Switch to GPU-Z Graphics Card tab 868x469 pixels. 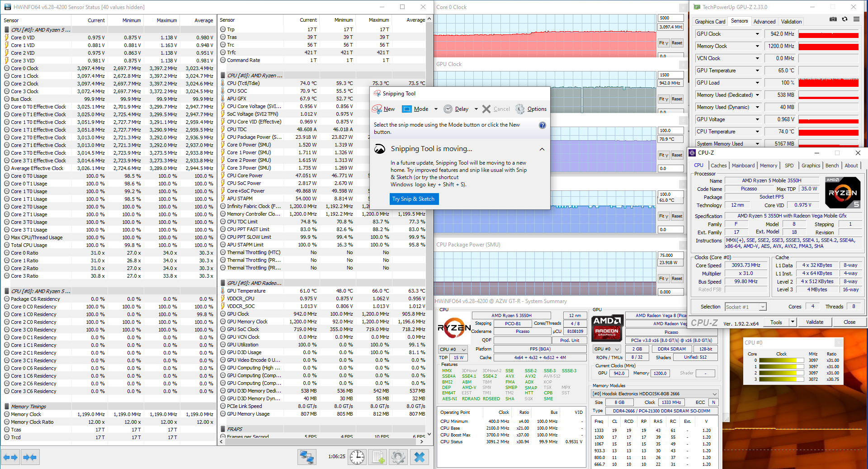point(710,21)
